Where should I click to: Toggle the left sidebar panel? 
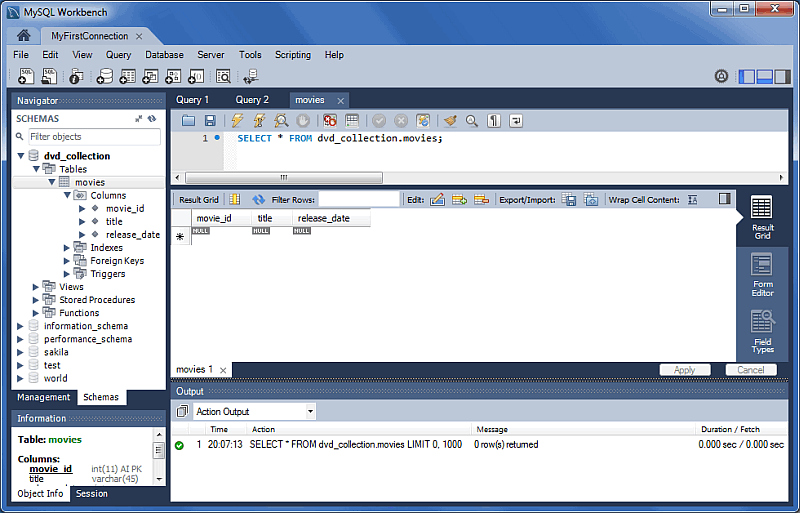click(x=746, y=77)
